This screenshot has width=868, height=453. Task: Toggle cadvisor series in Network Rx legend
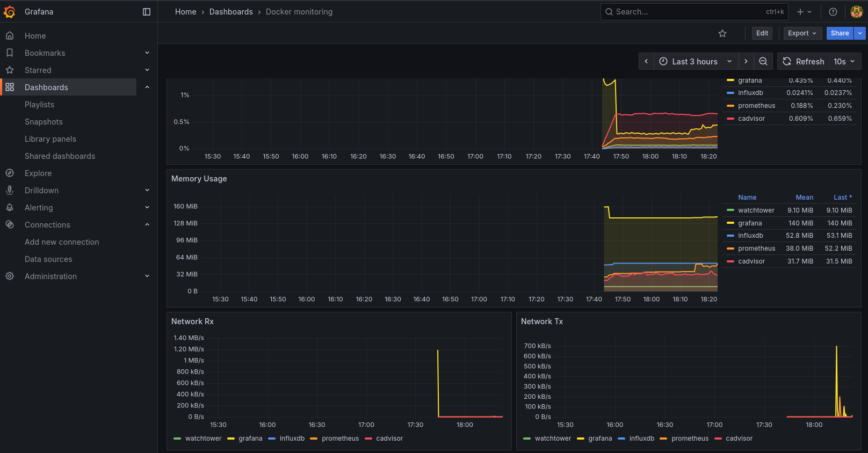coord(389,439)
